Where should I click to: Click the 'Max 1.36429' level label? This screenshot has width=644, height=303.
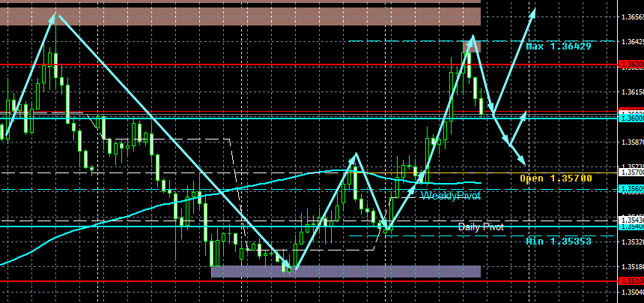point(559,46)
